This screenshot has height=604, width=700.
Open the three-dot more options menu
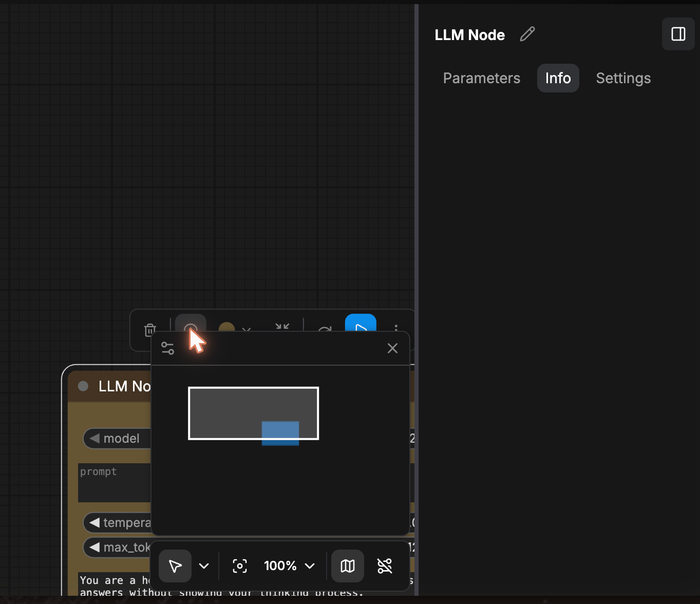tap(396, 327)
